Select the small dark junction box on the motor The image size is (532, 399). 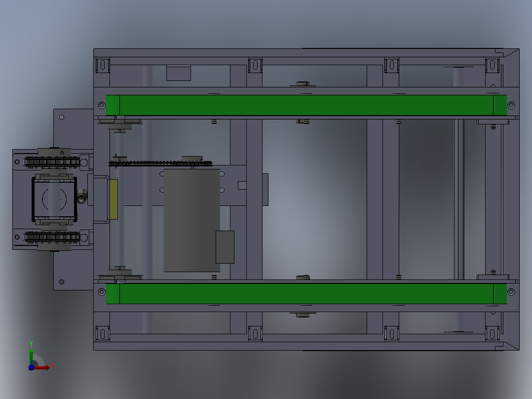(225, 247)
